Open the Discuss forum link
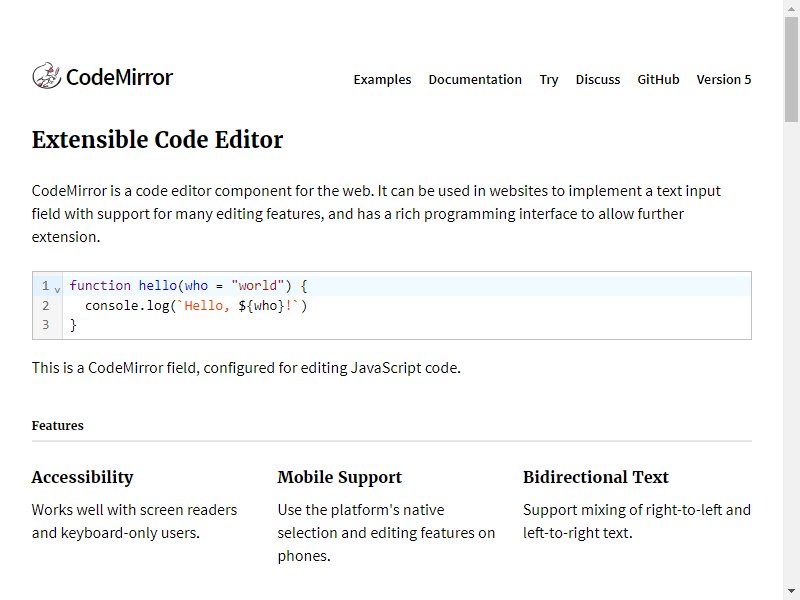 (598, 80)
